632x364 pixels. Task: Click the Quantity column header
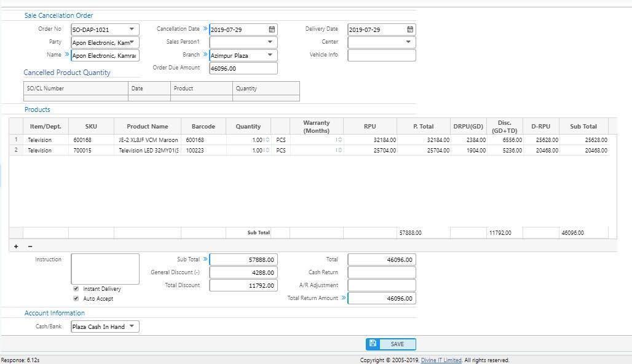point(248,127)
